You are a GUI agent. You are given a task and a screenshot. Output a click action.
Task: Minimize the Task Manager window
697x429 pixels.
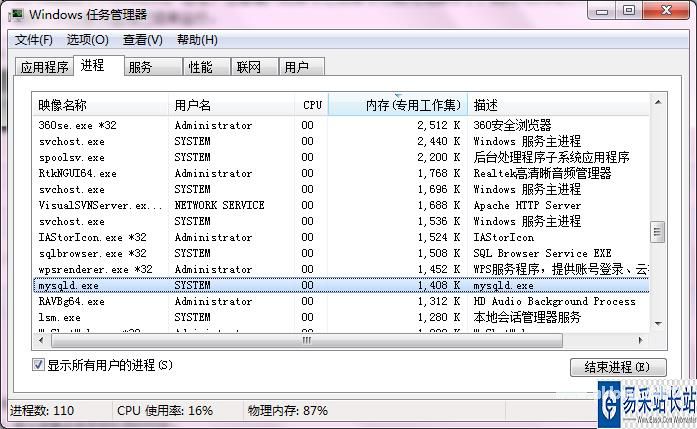click(x=602, y=10)
